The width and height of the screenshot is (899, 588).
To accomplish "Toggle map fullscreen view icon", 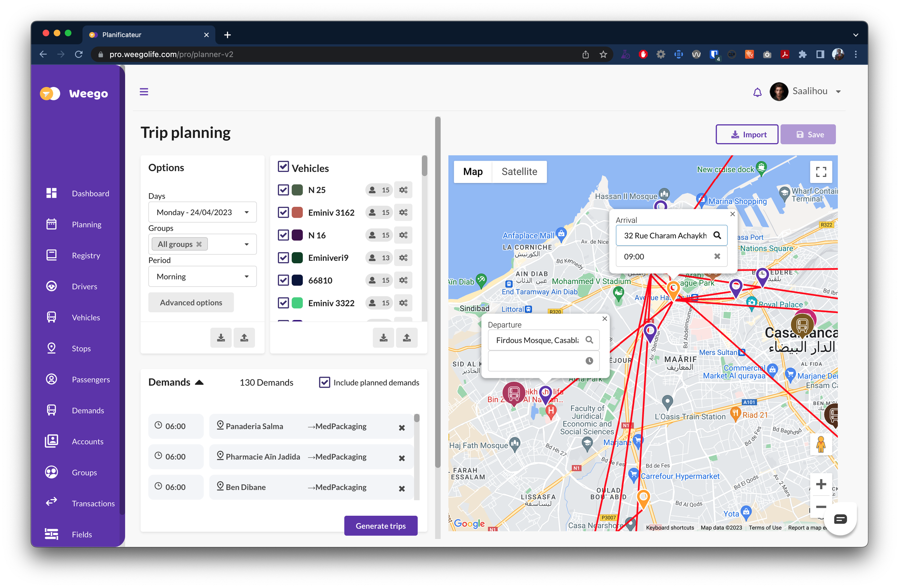I will tap(821, 172).
